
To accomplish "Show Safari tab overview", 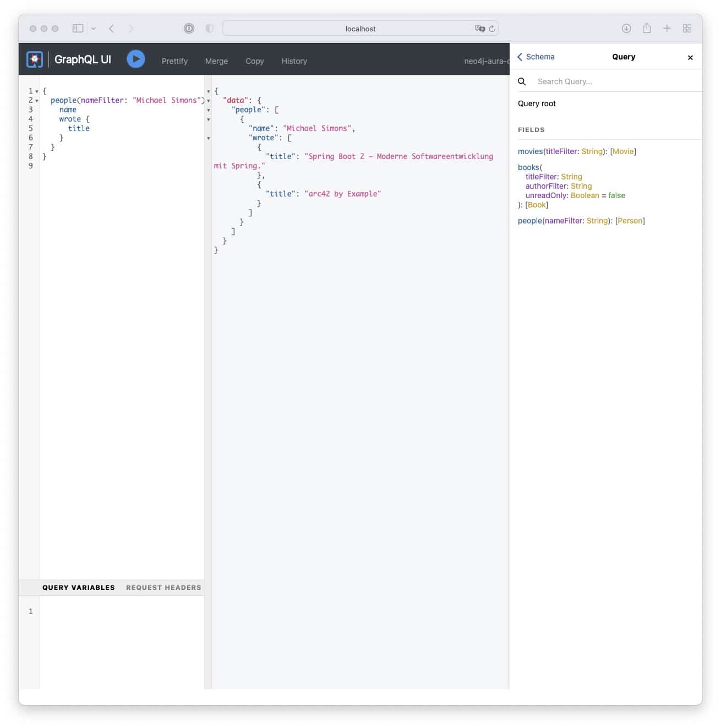I will pyautogui.click(x=687, y=29).
